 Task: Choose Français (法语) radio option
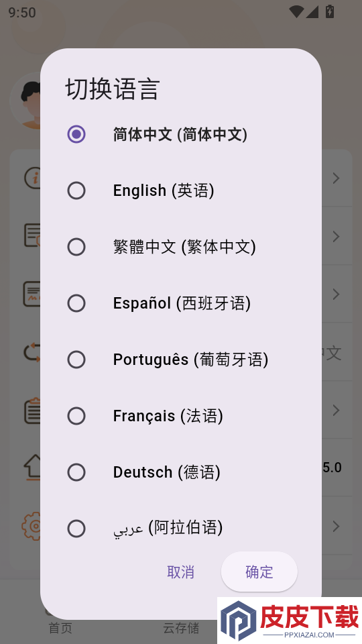coord(76,416)
